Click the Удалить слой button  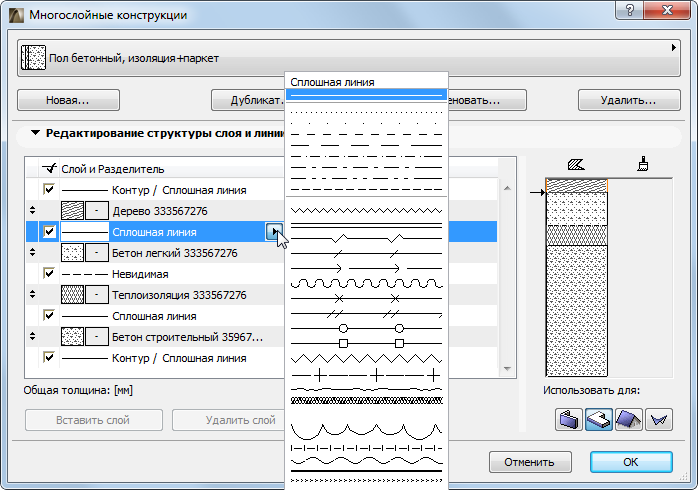tap(228, 420)
